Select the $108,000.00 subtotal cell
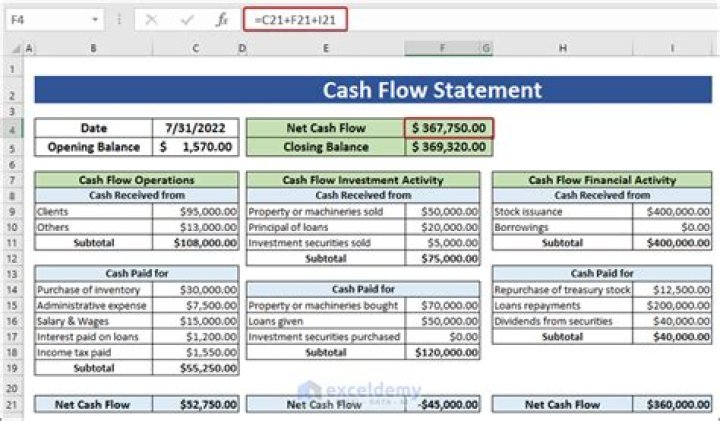Image resolution: width=720 pixels, height=421 pixels. 196,243
